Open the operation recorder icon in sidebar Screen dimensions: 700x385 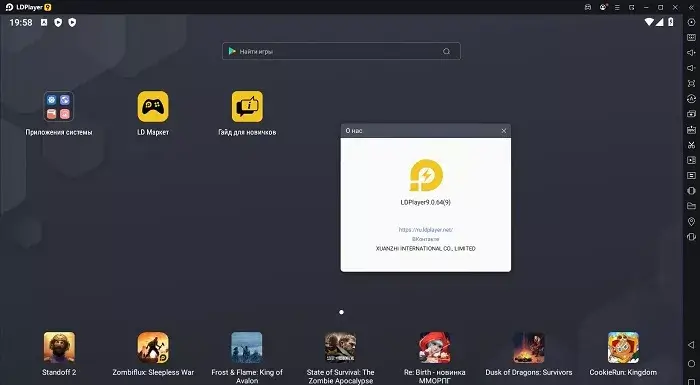click(692, 176)
